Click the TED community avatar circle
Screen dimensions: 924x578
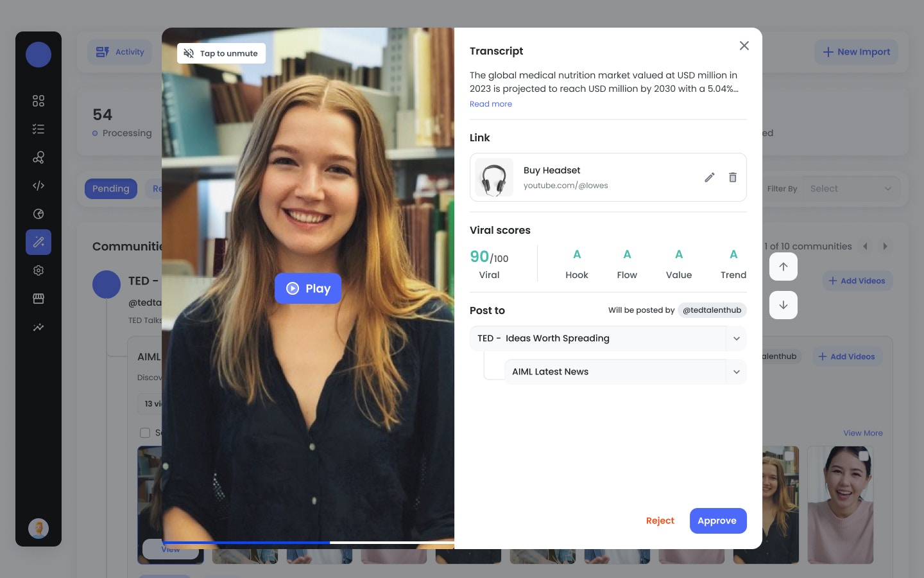coord(107,285)
